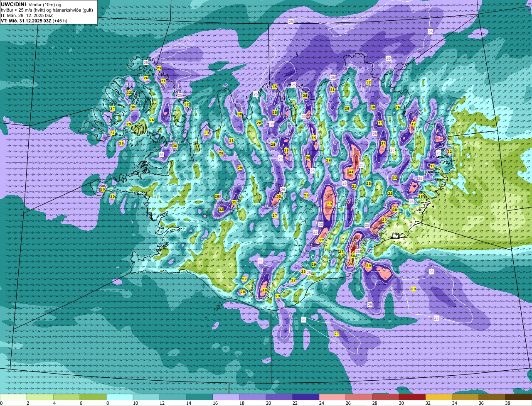Click the 12–14 m/s teal legend swatch
This screenshot has height=406, width=532.
click(173, 397)
